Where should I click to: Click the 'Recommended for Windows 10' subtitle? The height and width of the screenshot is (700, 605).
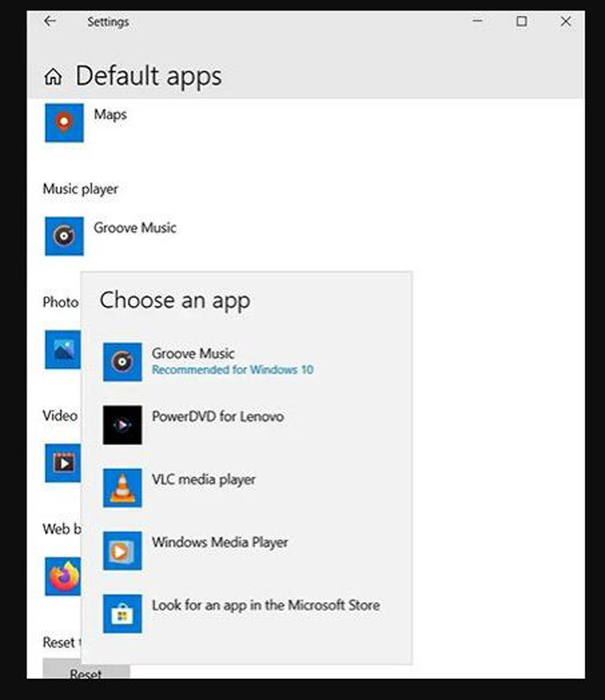[x=233, y=369]
